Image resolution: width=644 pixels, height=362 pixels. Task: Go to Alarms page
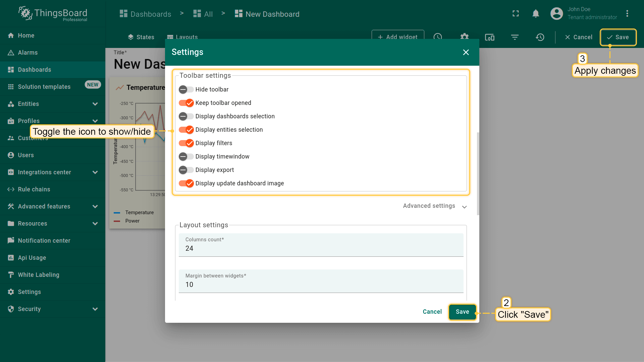[28, 53]
